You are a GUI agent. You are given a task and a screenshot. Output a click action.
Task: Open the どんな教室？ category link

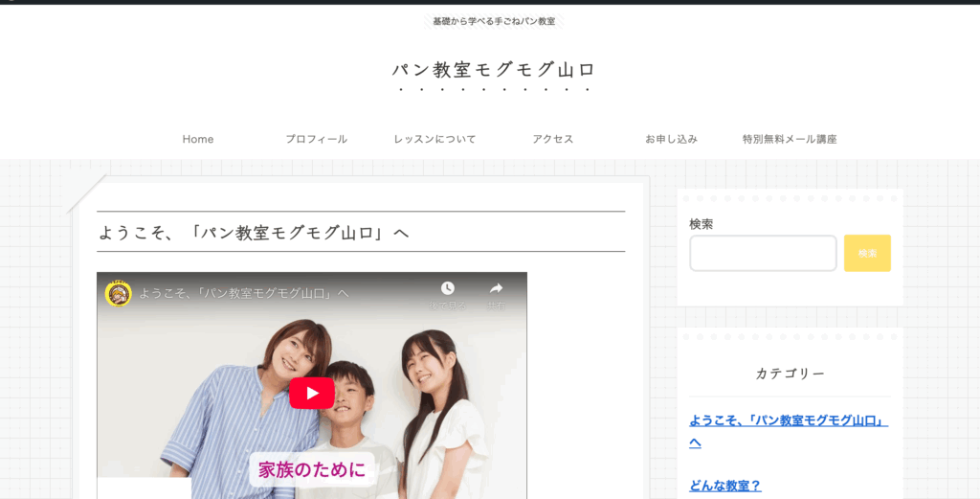(x=724, y=486)
